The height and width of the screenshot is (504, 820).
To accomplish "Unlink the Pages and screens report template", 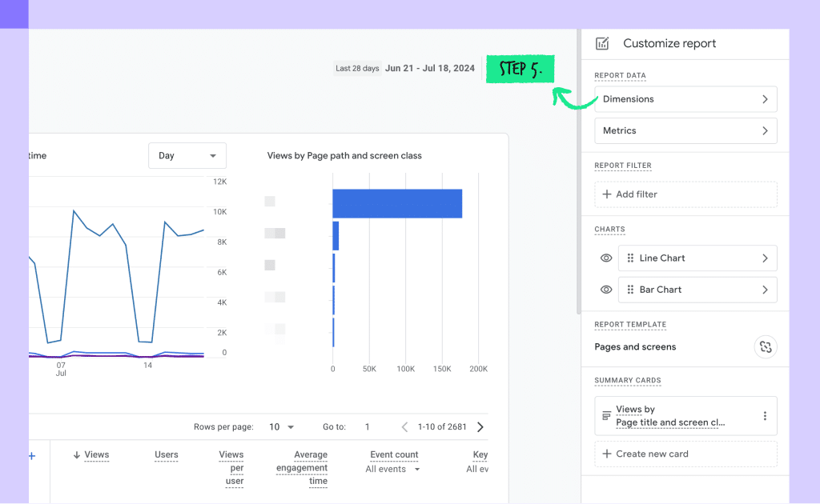I will click(765, 346).
